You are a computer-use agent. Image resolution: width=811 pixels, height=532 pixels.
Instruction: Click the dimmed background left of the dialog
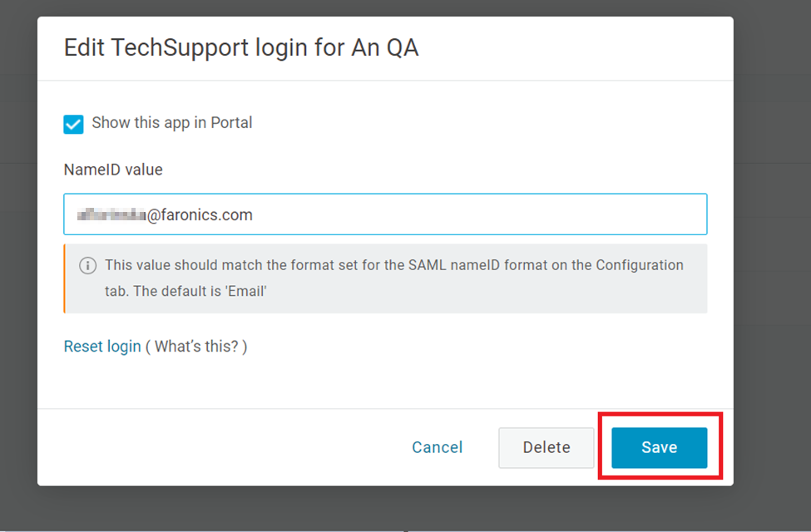pyautogui.click(x=18, y=249)
